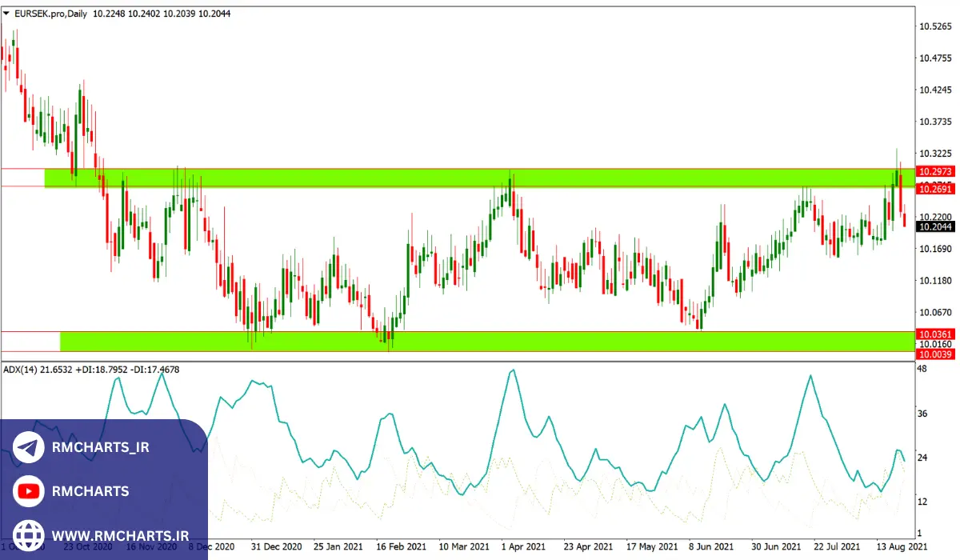Click the Telegram paper-plane icon
Viewport: 960px width, 560px height.
pos(29,448)
